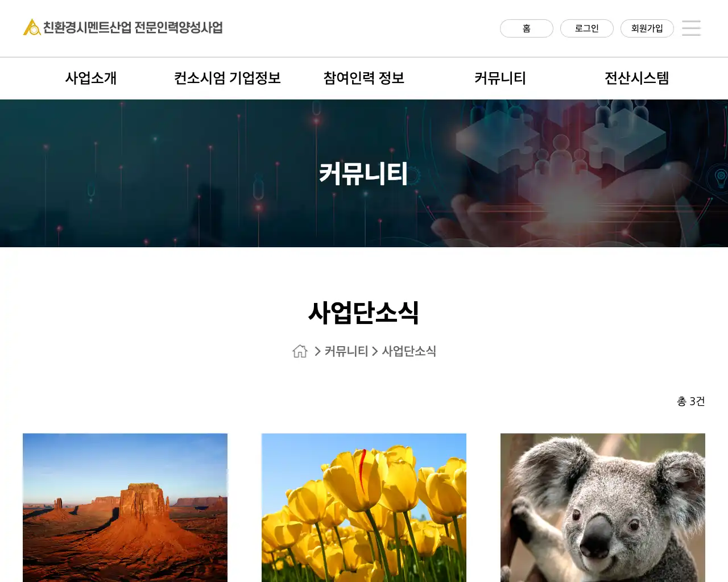
Task: Open the hamburger menu icon
Action: (691, 28)
